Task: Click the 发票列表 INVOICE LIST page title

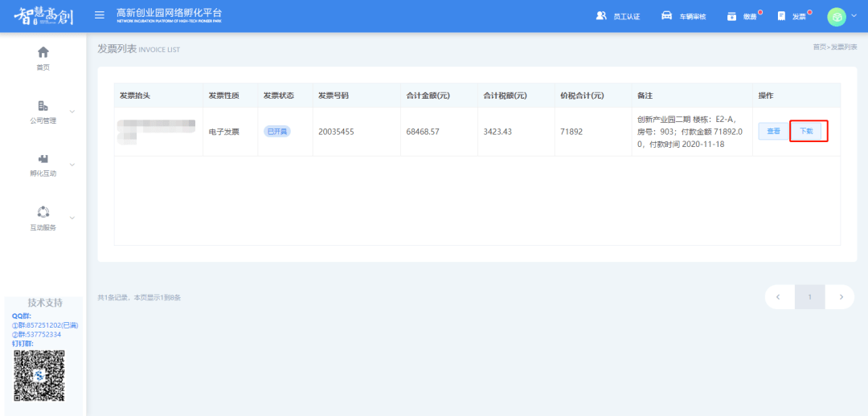Action: pyautogui.click(x=139, y=49)
